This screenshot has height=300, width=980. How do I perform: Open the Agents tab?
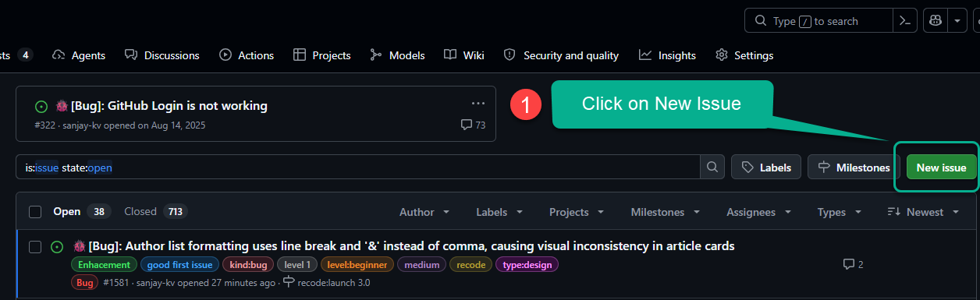[x=79, y=55]
